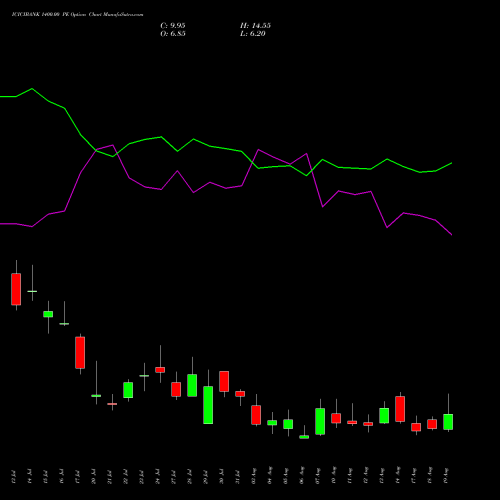This screenshot has width=500, height=500.
Task: Click the chart title text at top
Action: (x=78, y=15)
